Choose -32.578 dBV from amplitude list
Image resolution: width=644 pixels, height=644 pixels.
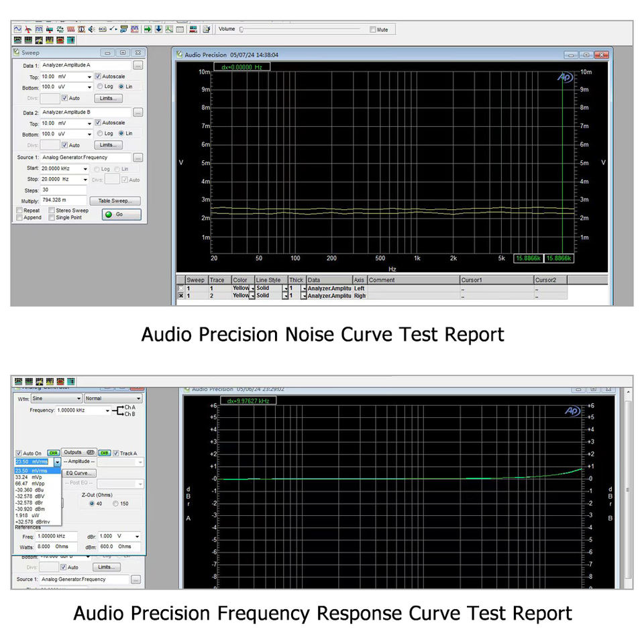[x=38, y=496]
